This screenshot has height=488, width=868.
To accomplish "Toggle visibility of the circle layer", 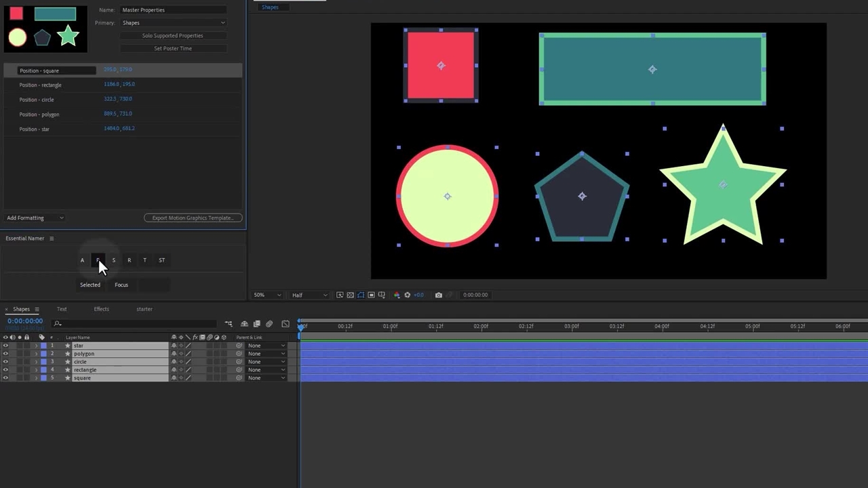I will 5,362.
